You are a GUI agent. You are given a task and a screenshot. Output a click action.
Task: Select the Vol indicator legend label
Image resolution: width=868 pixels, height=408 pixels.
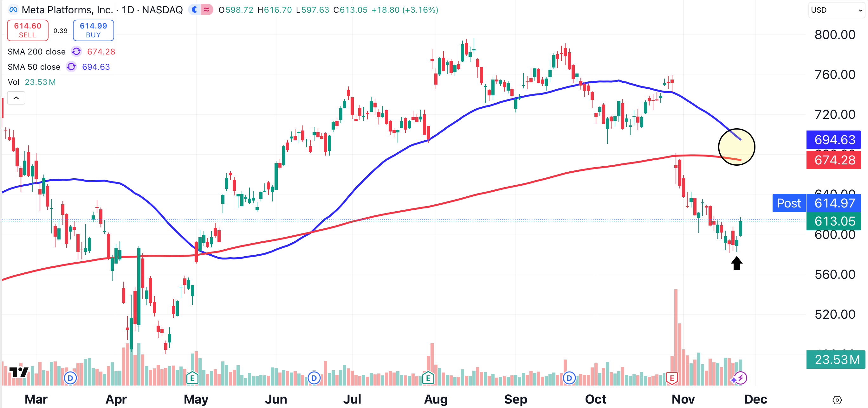pos(14,82)
